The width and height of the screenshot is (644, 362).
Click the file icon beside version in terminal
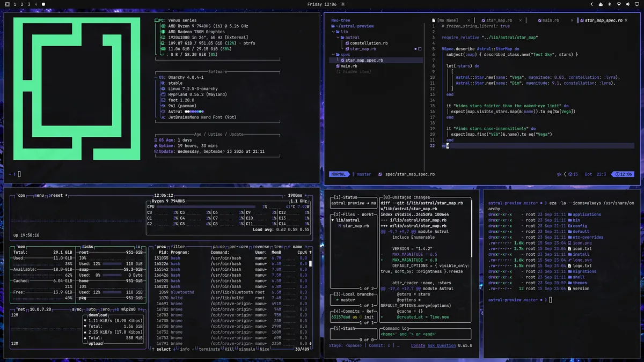point(569,289)
